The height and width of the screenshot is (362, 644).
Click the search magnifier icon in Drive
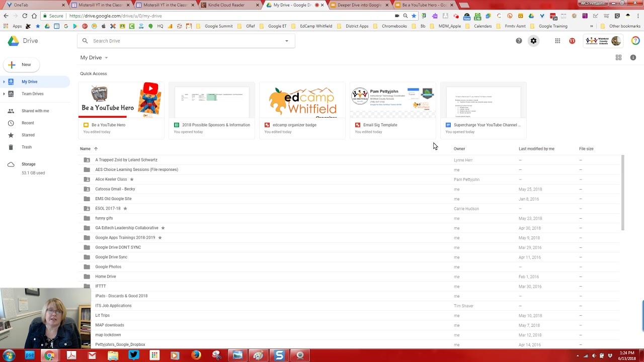[85, 41]
